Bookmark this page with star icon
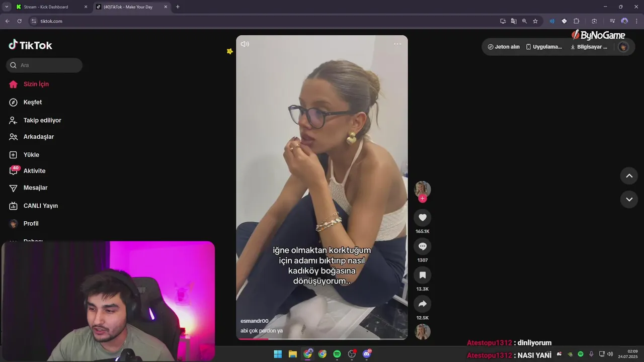This screenshot has height=362, width=644. (x=535, y=21)
